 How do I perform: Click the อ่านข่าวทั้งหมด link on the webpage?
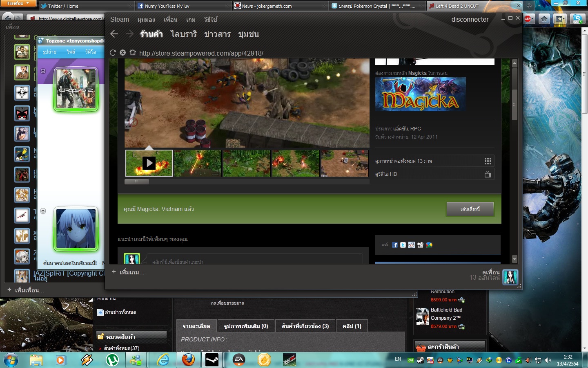coord(120,312)
